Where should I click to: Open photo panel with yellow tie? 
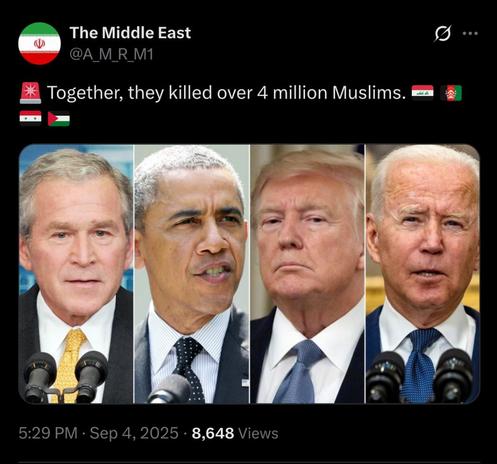pos(76,274)
